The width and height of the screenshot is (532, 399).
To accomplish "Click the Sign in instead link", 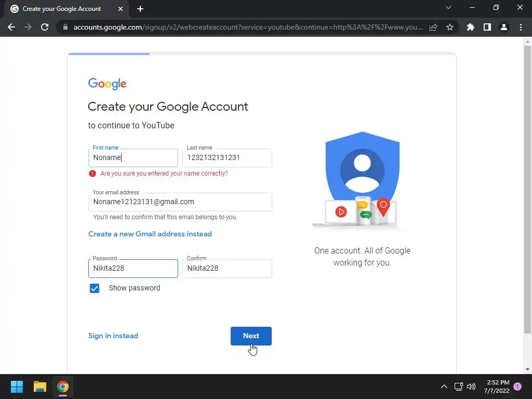I will click(113, 336).
